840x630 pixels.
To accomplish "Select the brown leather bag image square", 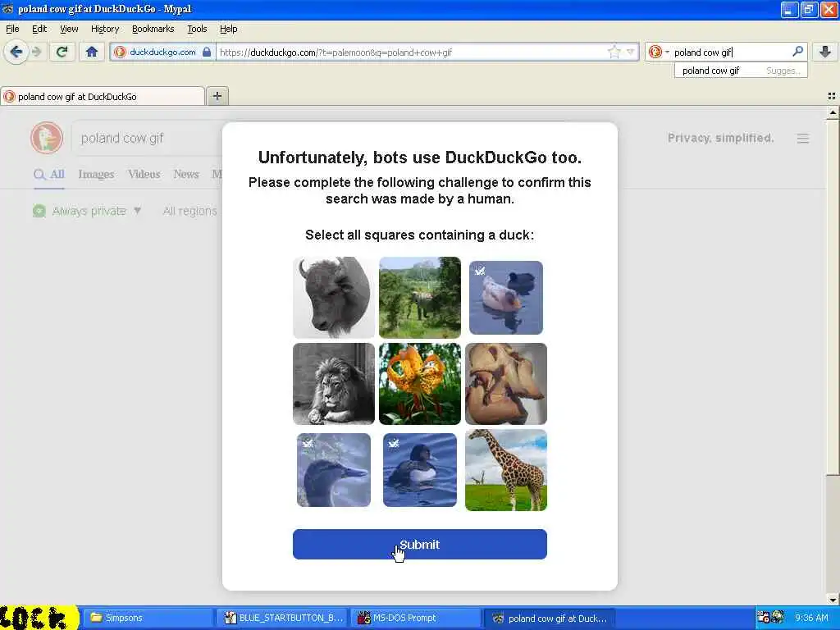I will point(505,384).
